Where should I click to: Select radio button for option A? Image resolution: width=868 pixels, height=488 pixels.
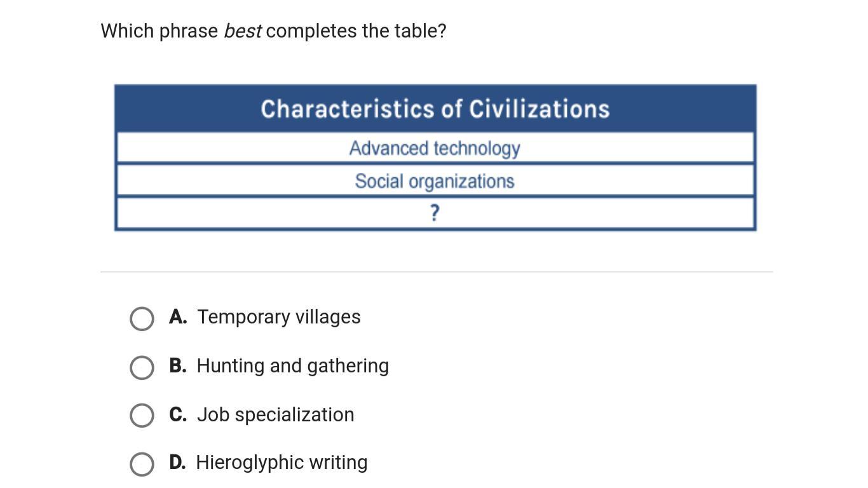(x=142, y=319)
